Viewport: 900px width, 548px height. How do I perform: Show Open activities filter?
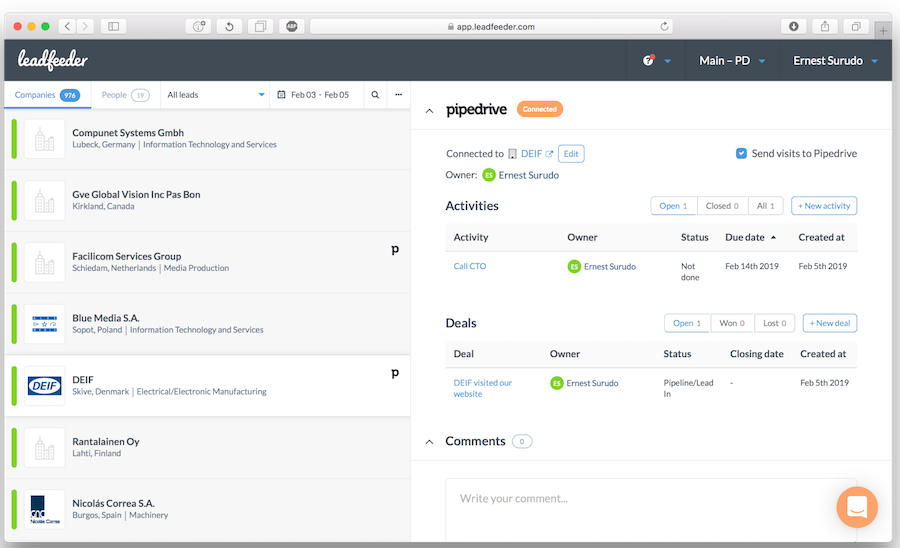coord(673,205)
